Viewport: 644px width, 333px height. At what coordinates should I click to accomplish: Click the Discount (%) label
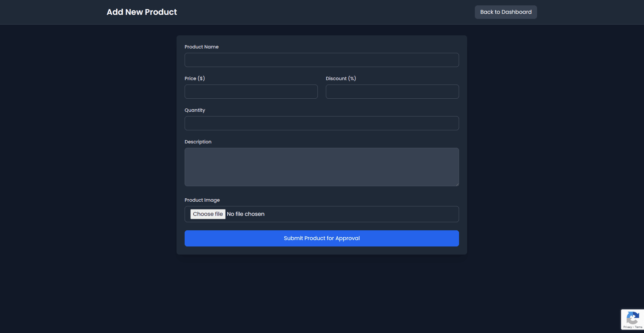[x=341, y=78]
